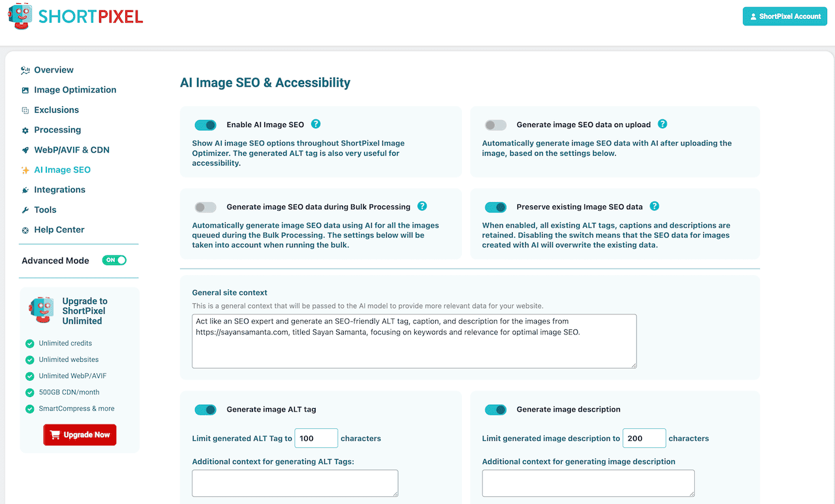835x504 pixels.
Task: Click the ShortPixel robot logo
Action: point(20,16)
